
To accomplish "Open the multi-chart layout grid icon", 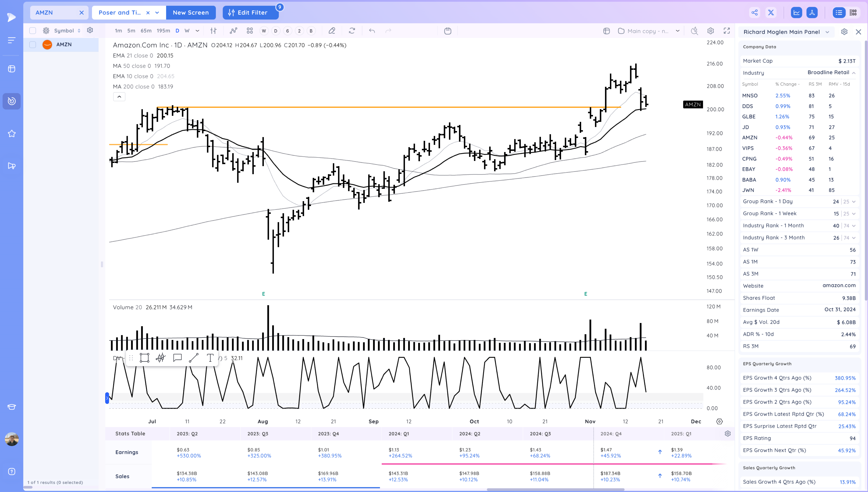I will tap(250, 31).
